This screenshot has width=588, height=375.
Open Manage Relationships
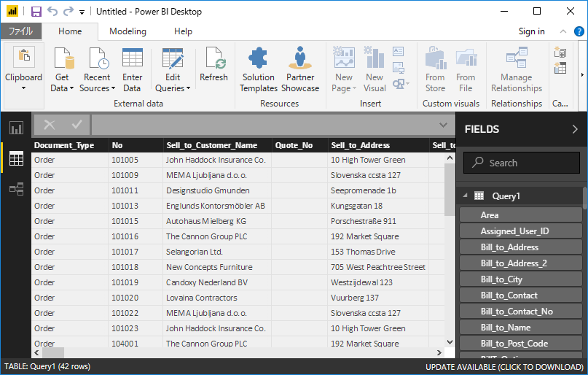(x=517, y=70)
